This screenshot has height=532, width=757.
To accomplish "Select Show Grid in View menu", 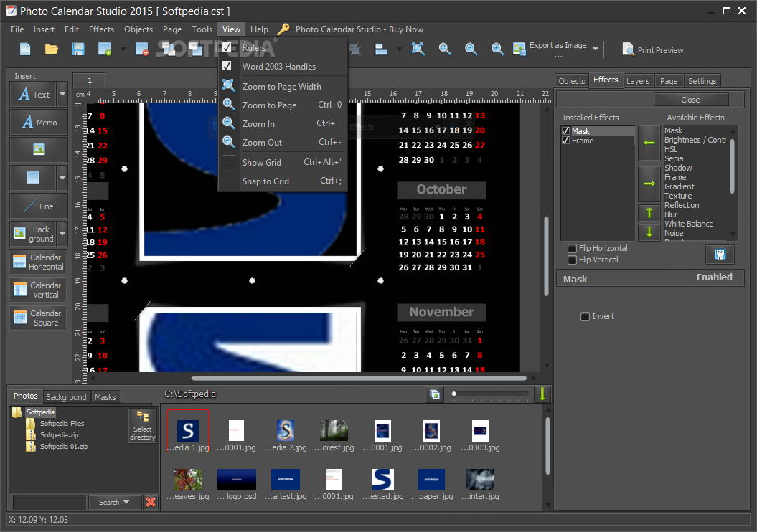I will pyautogui.click(x=283, y=163).
